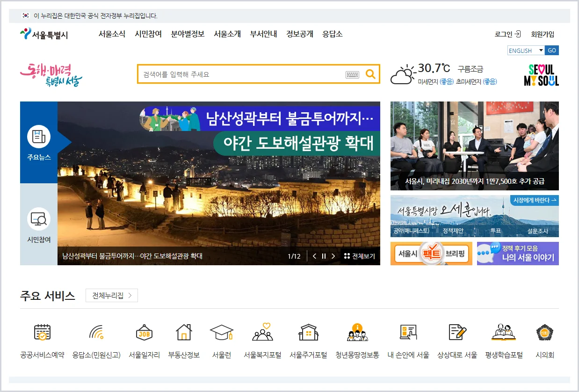Click the 시장에게 바란다 link
The image size is (579, 392).
(x=535, y=200)
